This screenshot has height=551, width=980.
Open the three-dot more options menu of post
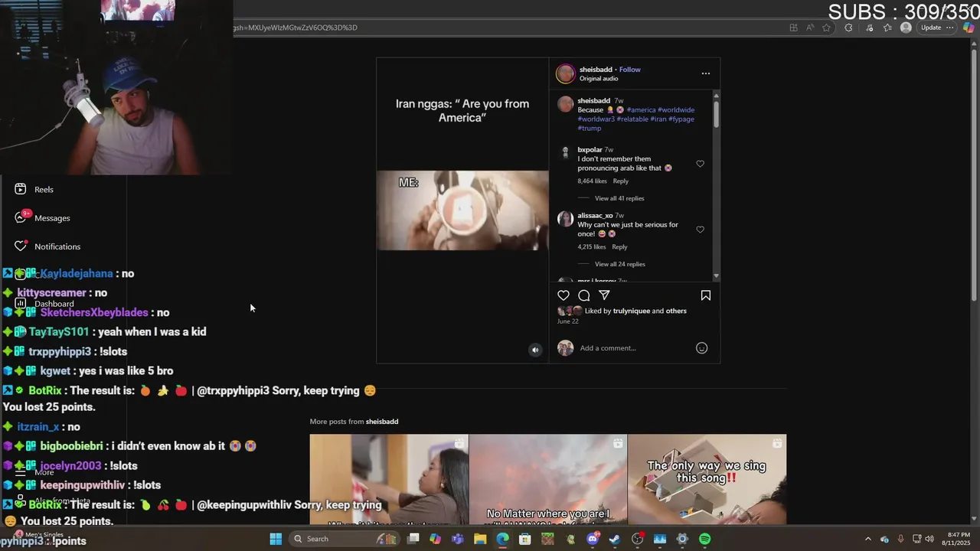pyautogui.click(x=706, y=73)
